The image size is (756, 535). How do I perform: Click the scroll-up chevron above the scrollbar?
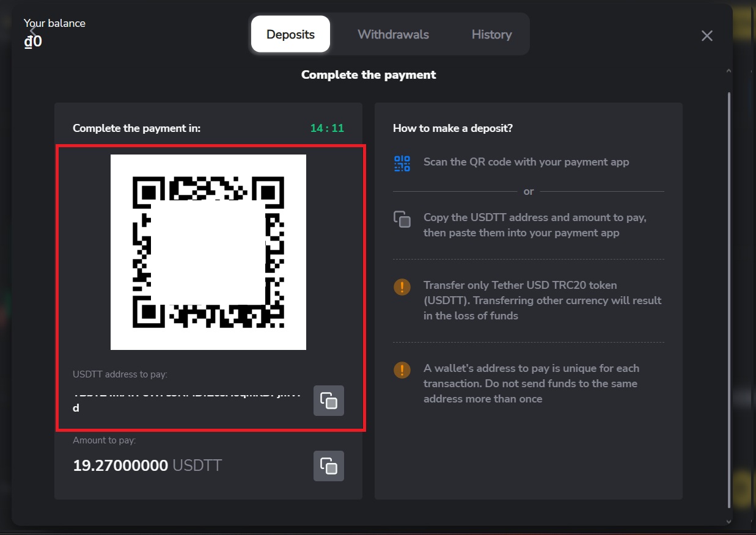pyautogui.click(x=728, y=70)
